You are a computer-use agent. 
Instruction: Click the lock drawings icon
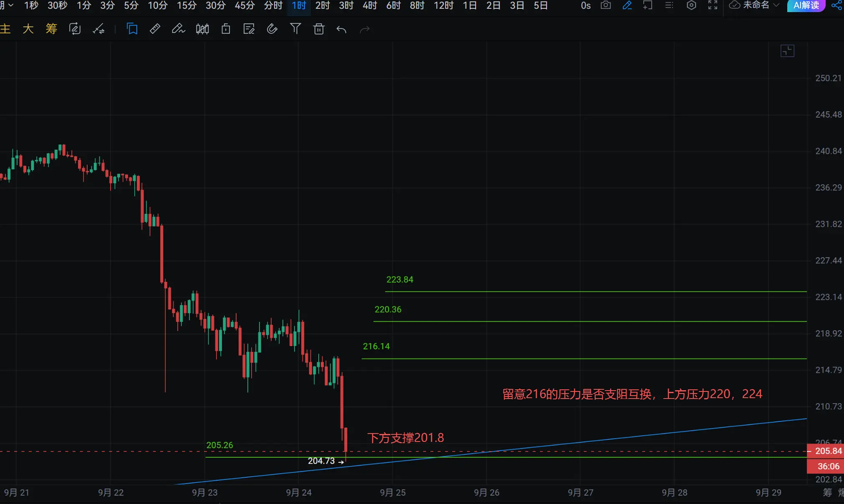(226, 29)
